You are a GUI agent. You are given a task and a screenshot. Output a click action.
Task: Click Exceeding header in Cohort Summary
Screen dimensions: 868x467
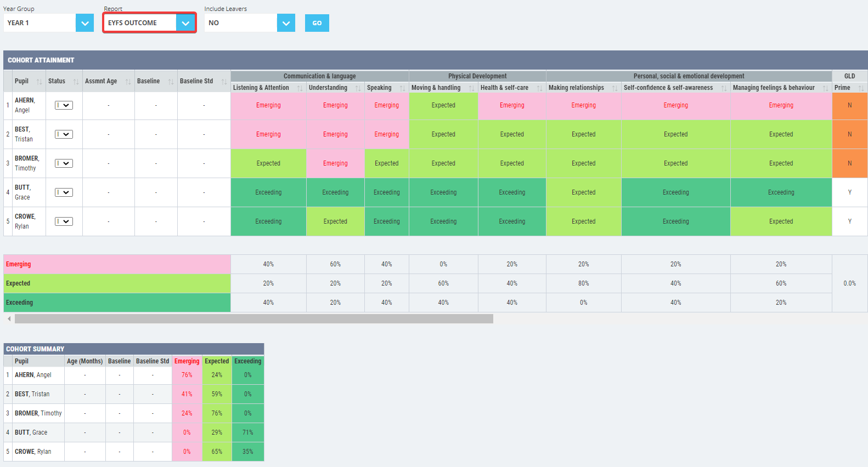point(248,361)
